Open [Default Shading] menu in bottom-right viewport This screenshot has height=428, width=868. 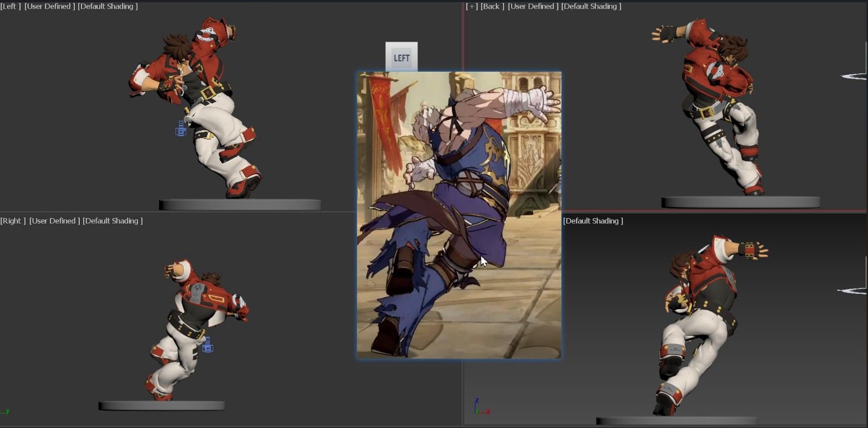[593, 221]
